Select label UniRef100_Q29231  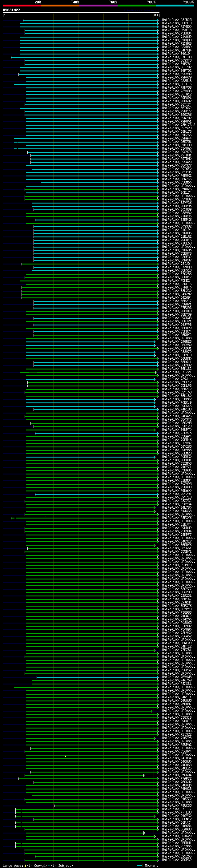(x=176, y=596)
